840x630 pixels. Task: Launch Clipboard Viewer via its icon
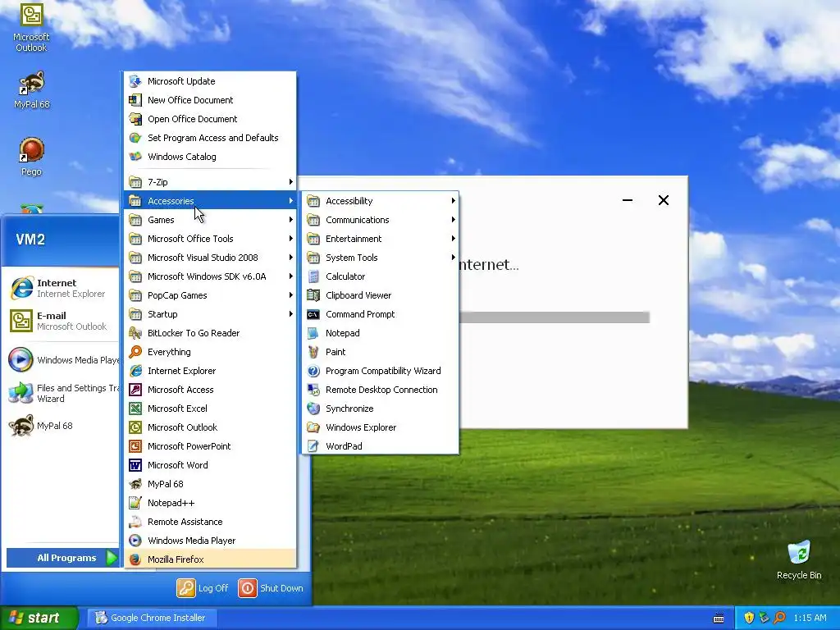click(x=313, y=295)
